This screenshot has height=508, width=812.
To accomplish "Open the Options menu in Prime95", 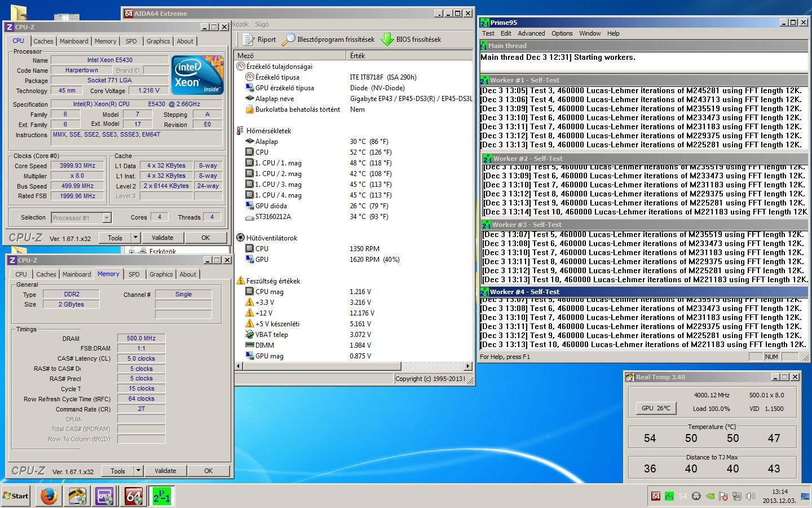I will (x=562, y=33).
